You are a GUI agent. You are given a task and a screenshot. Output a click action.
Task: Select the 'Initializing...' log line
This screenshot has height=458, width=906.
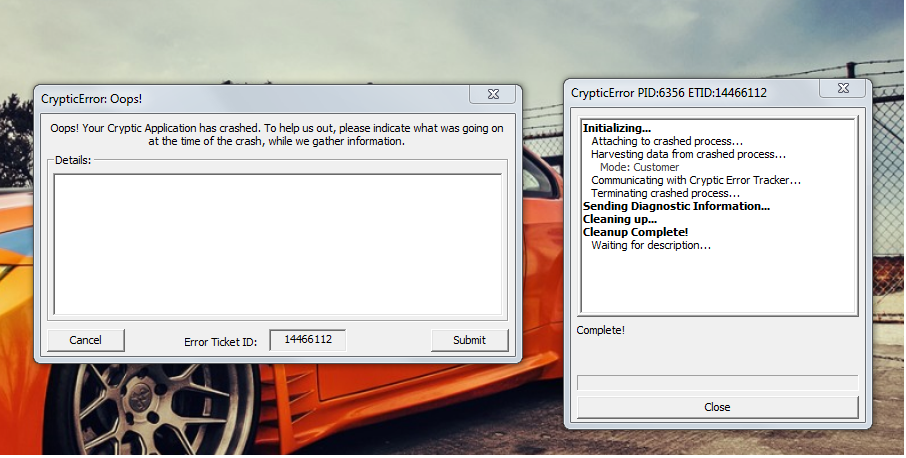click(x=617, y=128)
